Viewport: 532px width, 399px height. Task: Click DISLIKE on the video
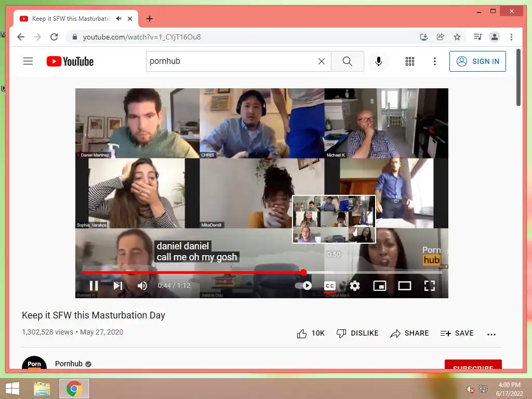click(x=357, y=334)
